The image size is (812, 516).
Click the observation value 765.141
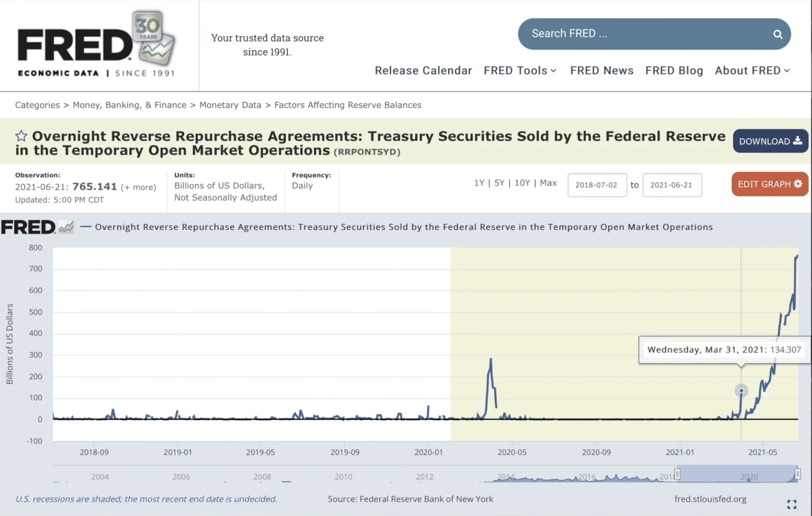click(x=95, y=187)
